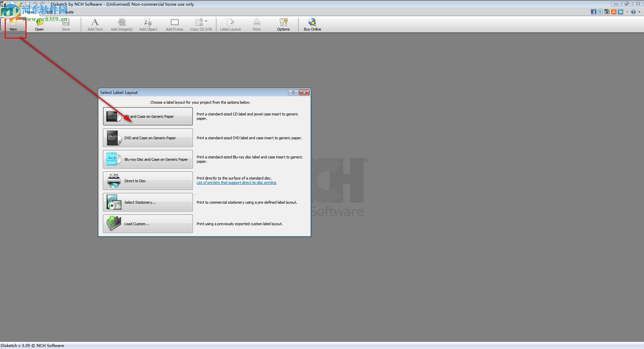Click the Save toolbar button
This screenshot has height=349, width=644.
[x=66, y=24]
